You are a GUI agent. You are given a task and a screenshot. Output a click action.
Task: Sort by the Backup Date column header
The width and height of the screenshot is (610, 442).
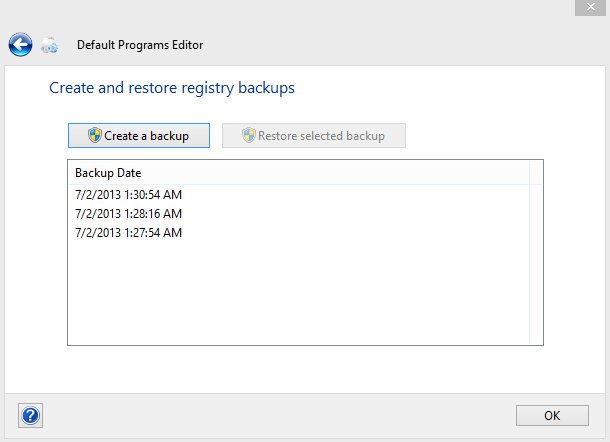(108, 173)
